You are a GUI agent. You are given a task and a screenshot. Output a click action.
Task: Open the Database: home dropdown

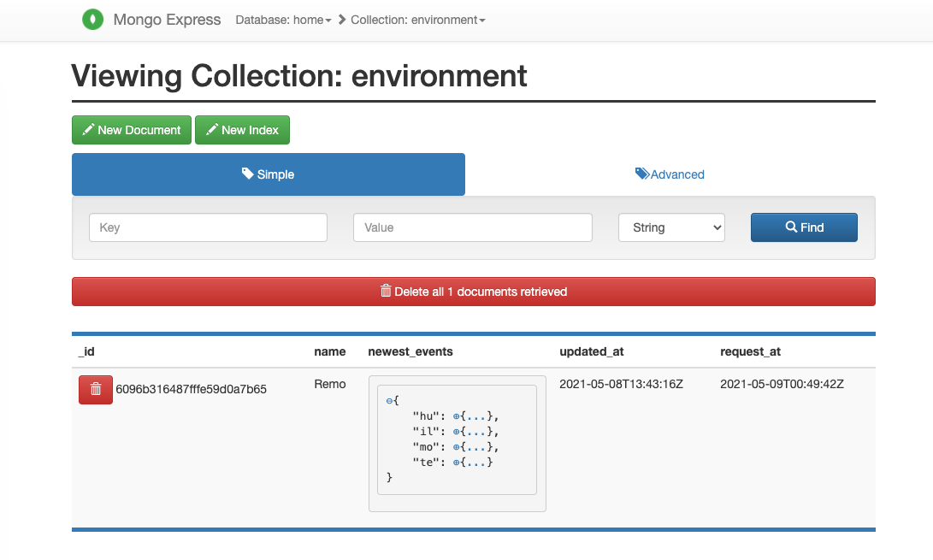283,21
